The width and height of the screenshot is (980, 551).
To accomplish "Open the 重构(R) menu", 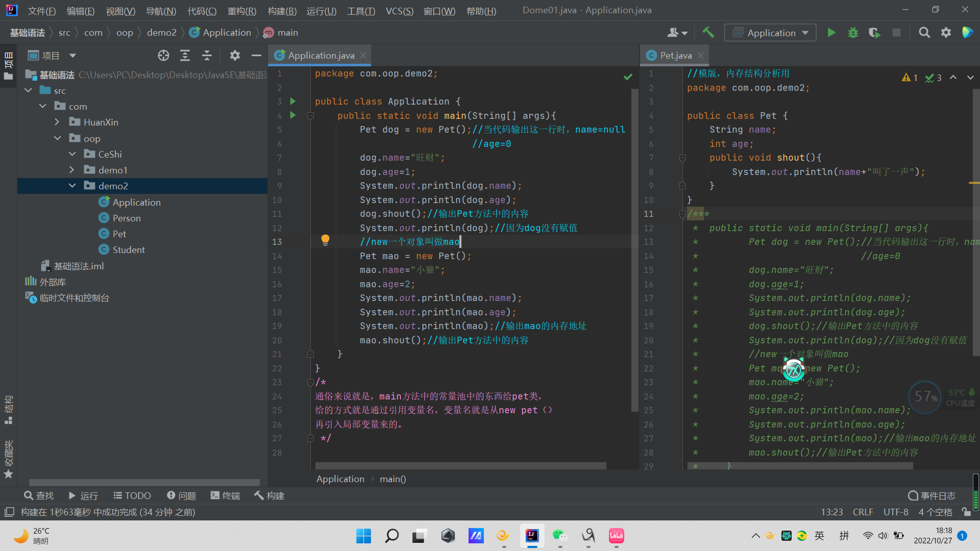I will 241,11.
